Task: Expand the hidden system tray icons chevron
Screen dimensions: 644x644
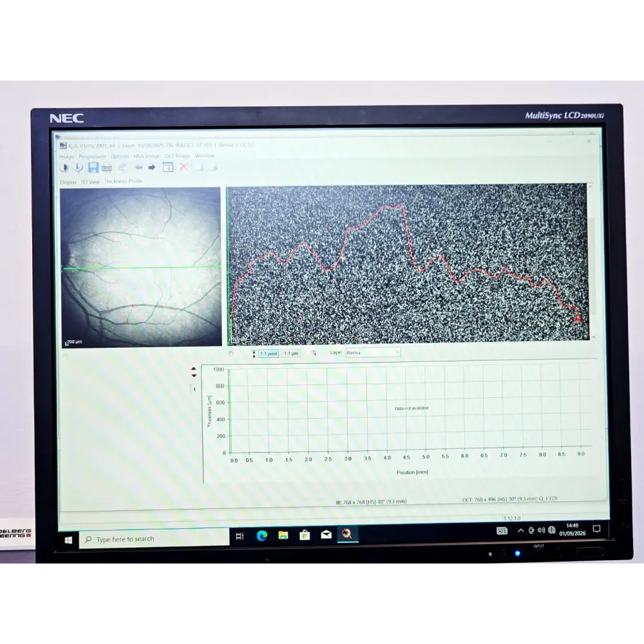Action: pyautogui.click(x=521, y=531)
